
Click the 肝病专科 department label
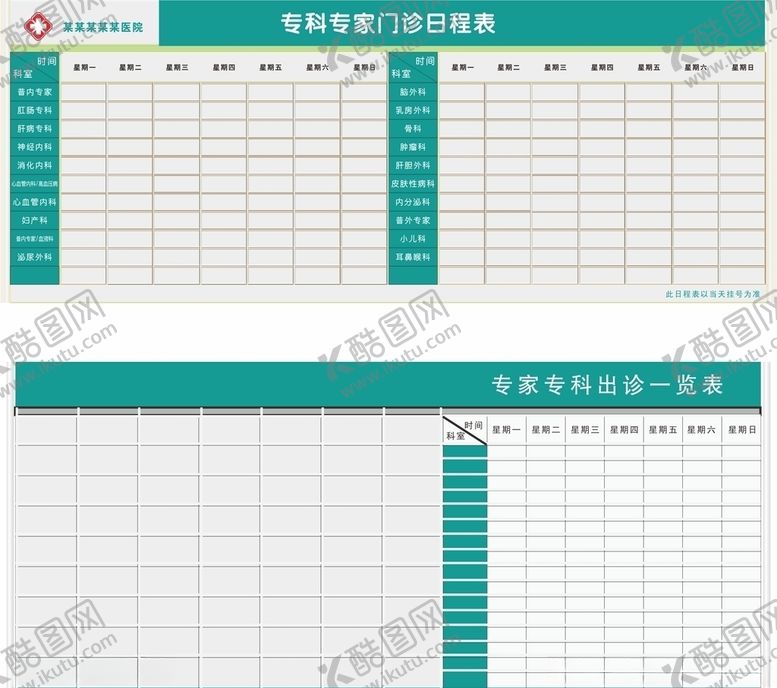point(35,129)
